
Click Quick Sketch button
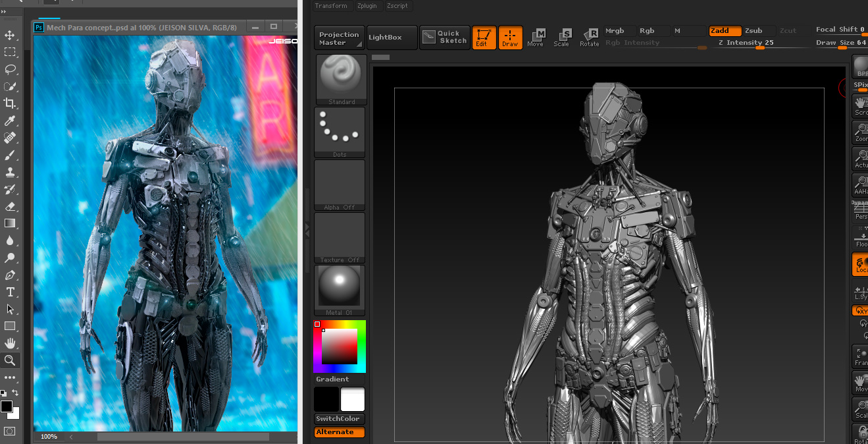(445, 38)
